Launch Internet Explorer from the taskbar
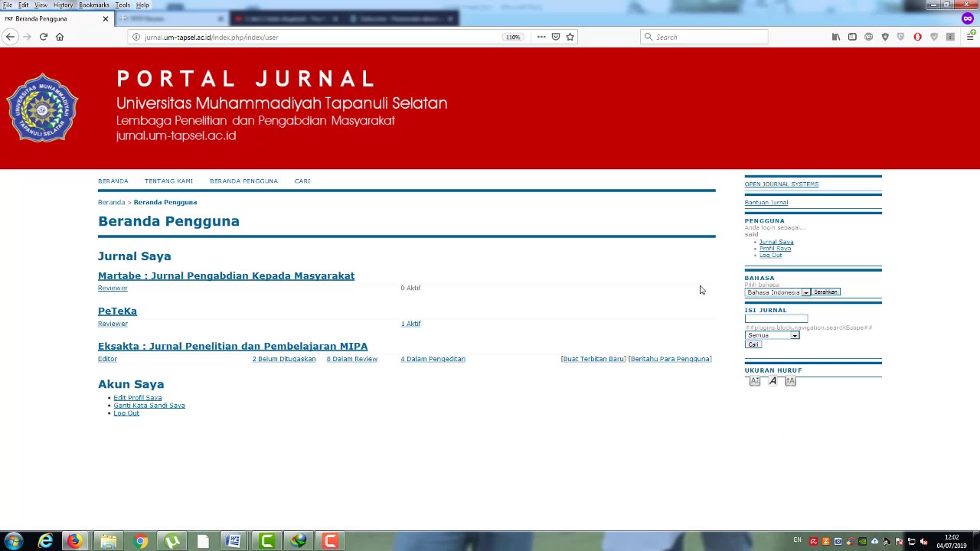This screenshot has width=980, height=551. [46, 541]
